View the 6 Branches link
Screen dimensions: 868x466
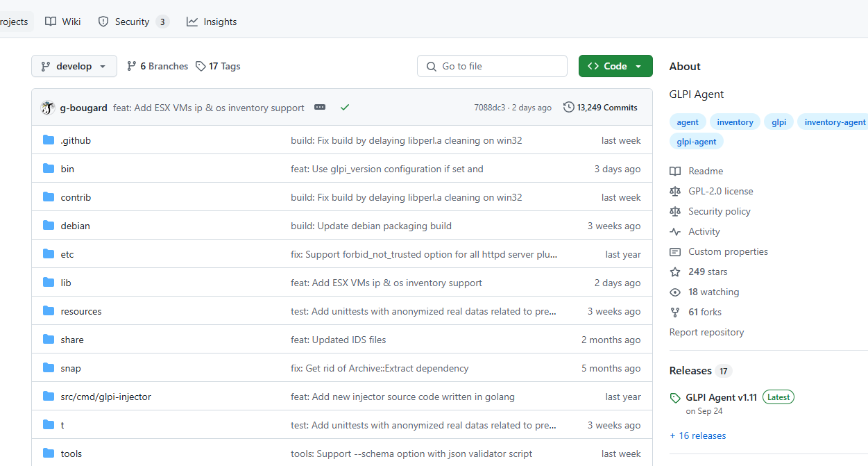[158, 66]
